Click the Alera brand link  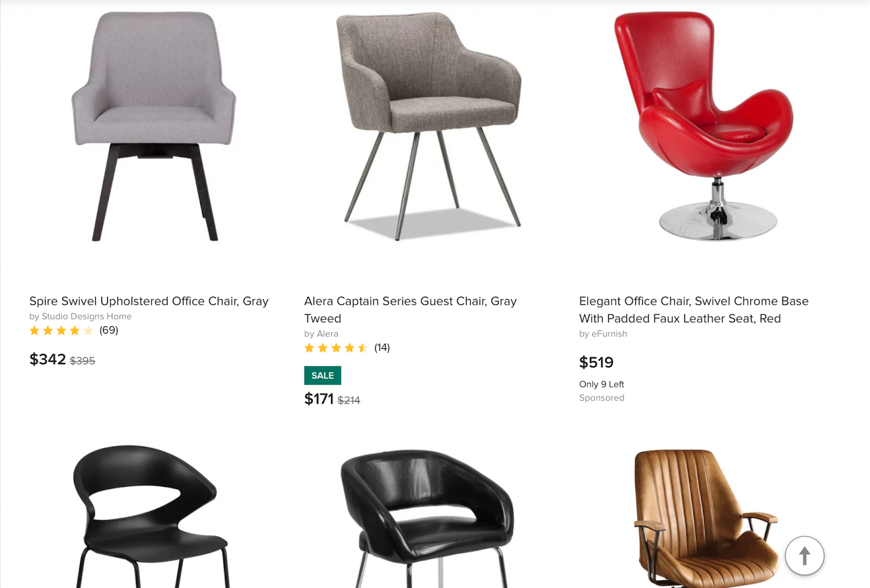click(x=327, y=334)
